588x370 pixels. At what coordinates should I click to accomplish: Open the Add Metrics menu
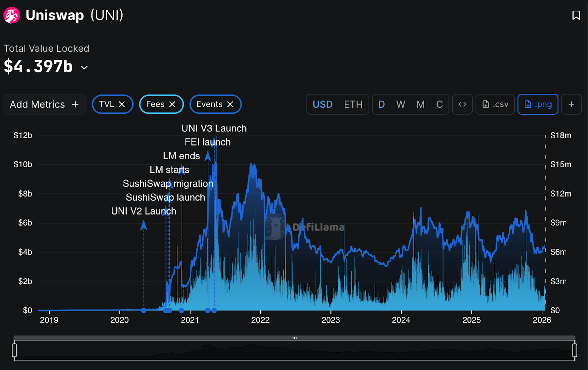(44, 104)
